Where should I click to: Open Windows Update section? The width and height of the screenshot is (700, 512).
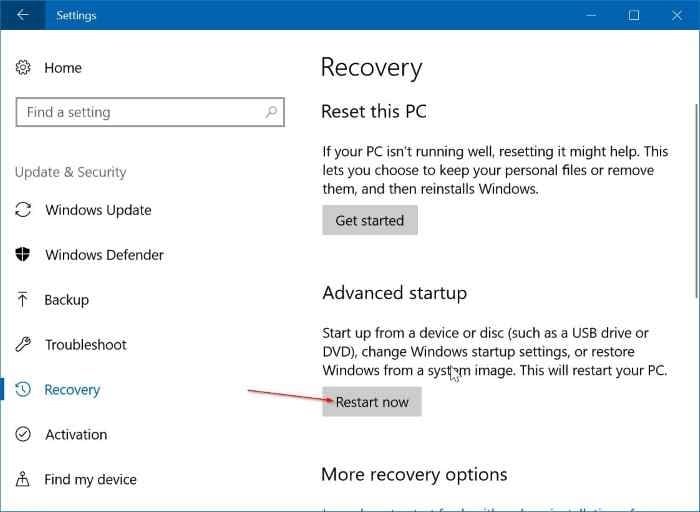[98, 210]
